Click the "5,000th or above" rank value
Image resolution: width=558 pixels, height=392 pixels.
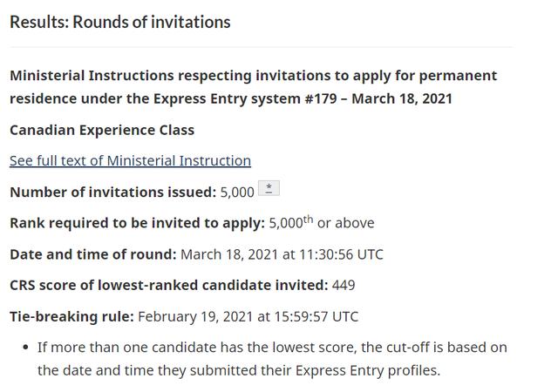[x=321, y=222]
